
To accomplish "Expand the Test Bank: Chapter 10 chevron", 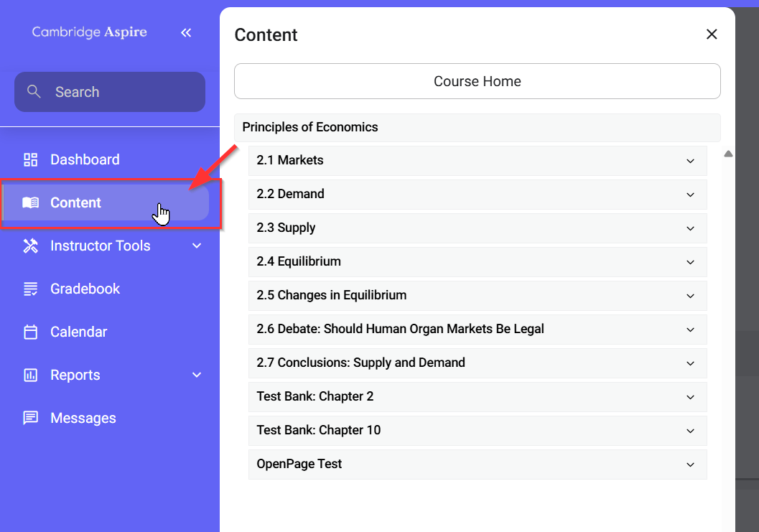I will [690, 431].
